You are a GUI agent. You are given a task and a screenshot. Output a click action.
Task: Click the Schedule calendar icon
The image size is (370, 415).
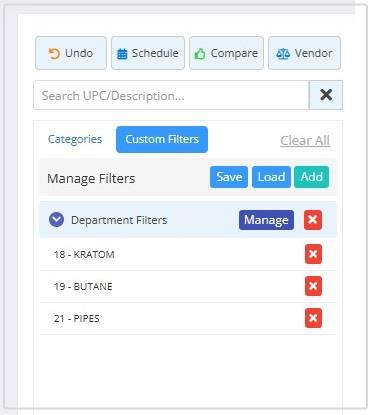tap(122, 54)
